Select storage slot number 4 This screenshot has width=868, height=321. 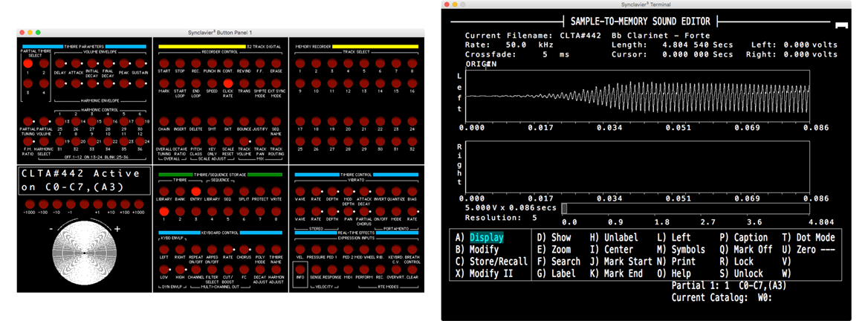[211, 210]
